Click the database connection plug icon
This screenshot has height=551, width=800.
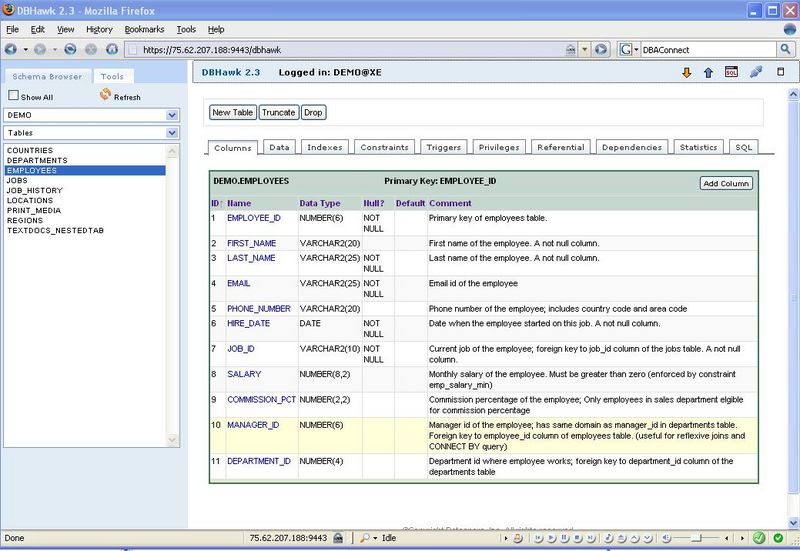click(756, 72)
